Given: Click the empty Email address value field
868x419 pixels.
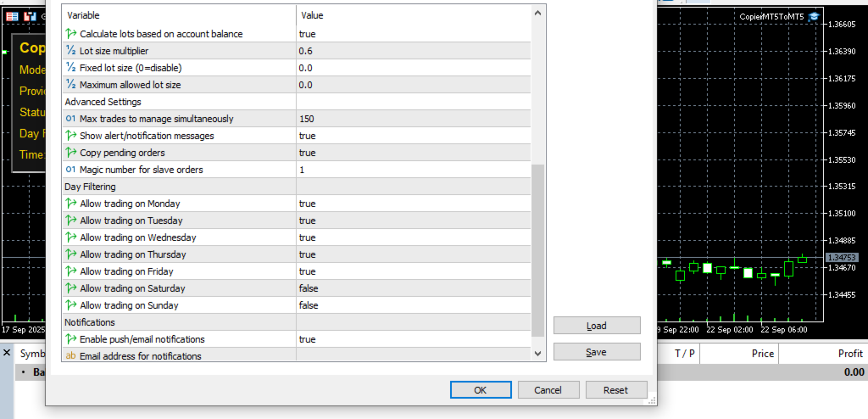Looking at the screenshot, I should (413, 355).
